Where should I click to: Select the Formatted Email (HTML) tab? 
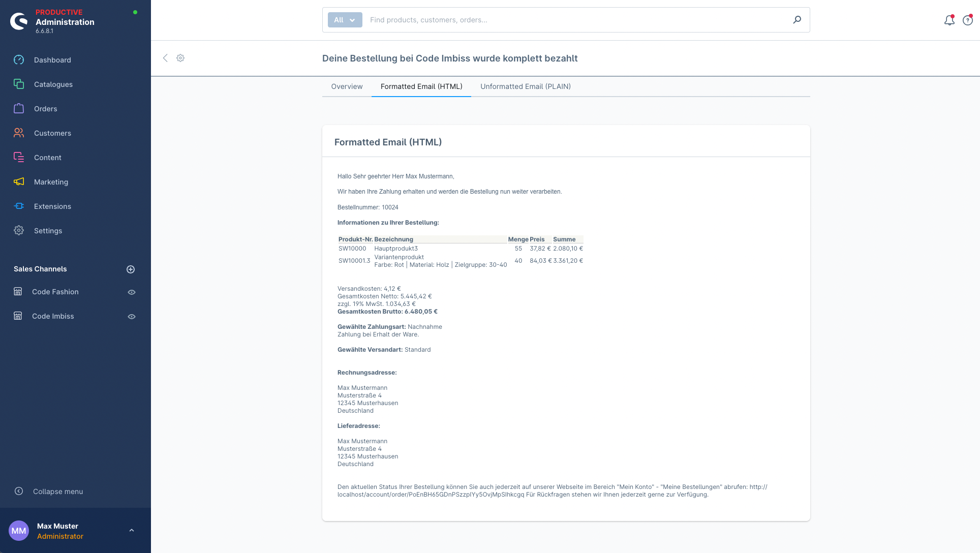click(421, 86)
